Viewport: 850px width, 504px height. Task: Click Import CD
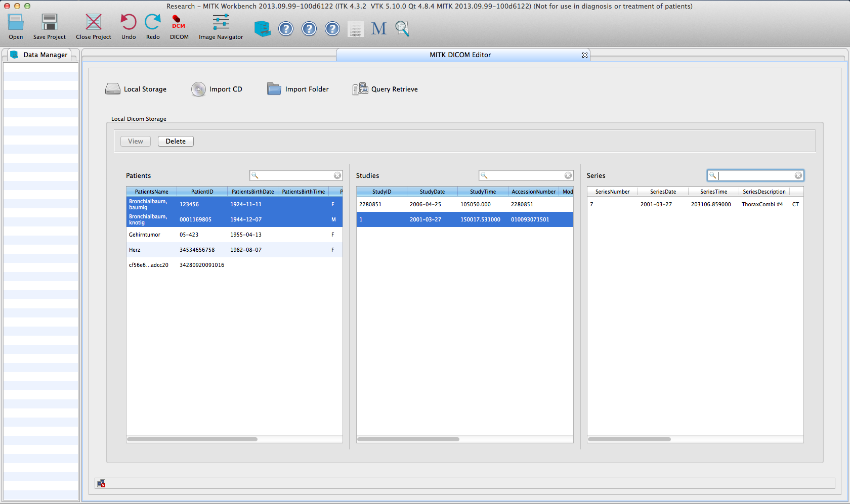click(217, 89)
